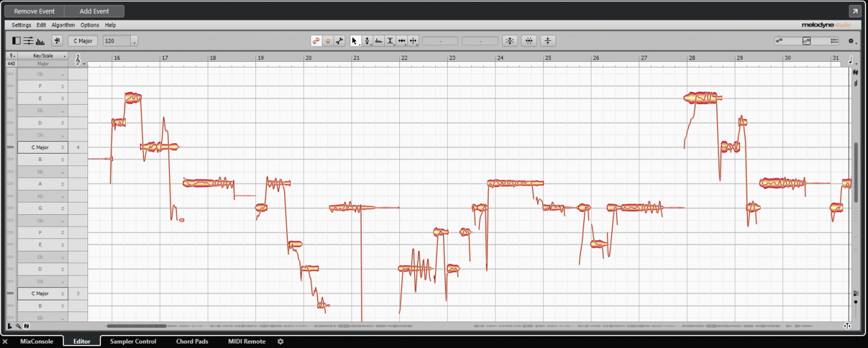The width and height of the screenshot is (868, 348).
Task: Toggle the auto-scroll follow icon
Action: click(57, 41)
